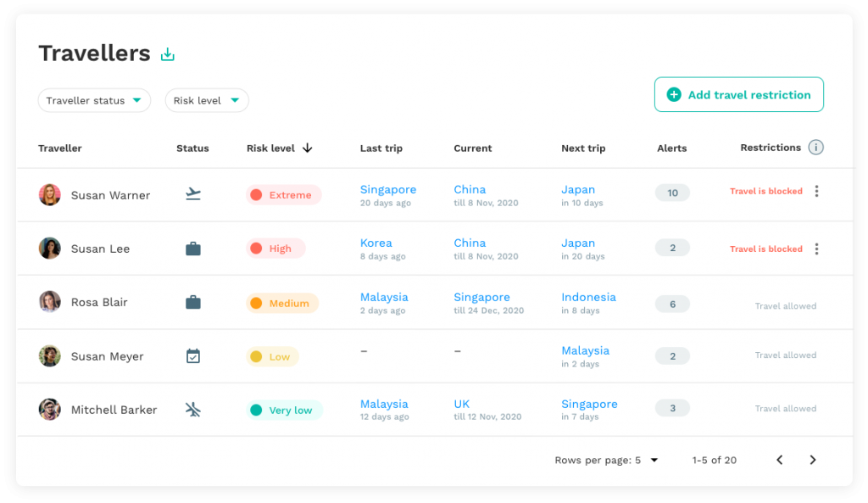
Task: Open Mitchell Barker's last trip Malaysia link
Action: click(384, 404)
